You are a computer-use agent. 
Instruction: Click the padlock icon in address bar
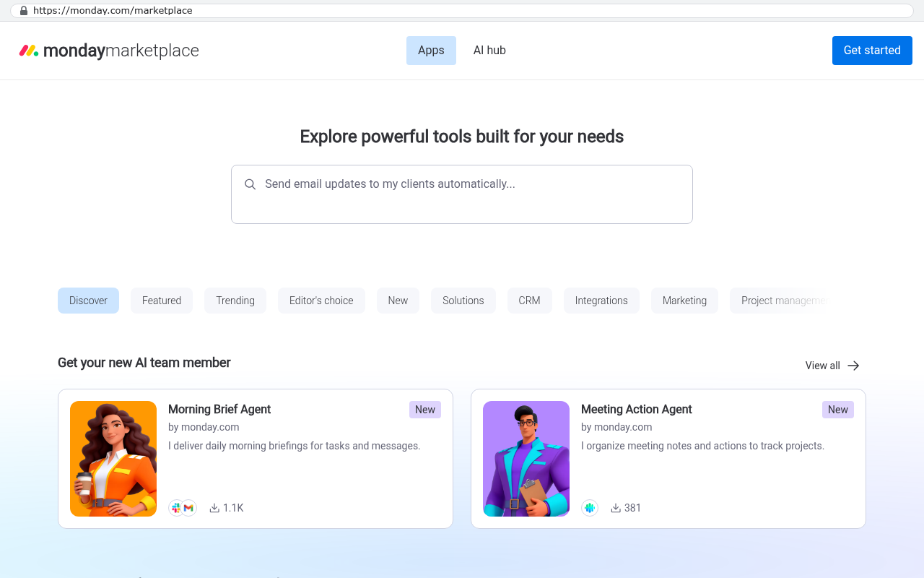coord(24,11)
